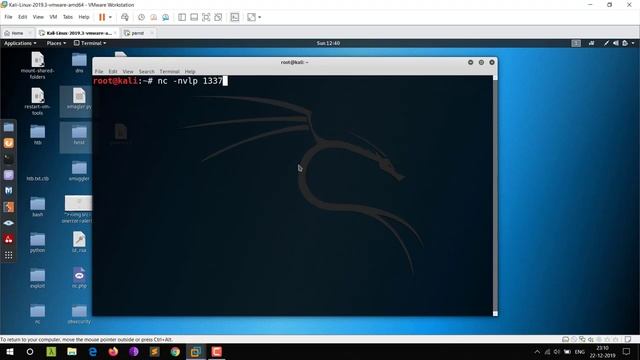Select the mount-shared-folders desktop file

click(38, 66)
